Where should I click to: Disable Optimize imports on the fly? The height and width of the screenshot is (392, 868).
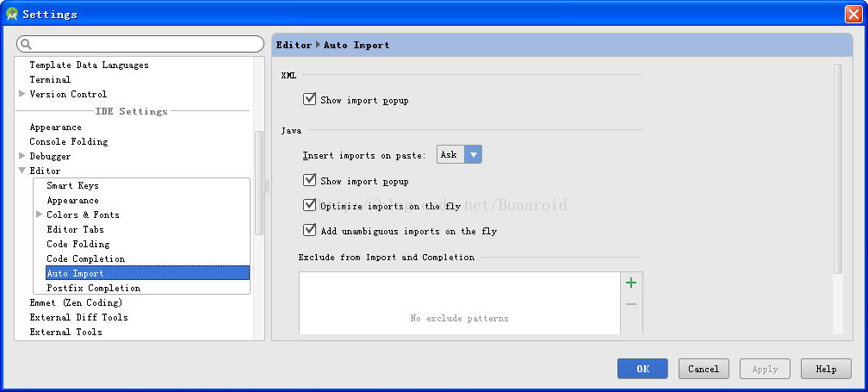310,206
